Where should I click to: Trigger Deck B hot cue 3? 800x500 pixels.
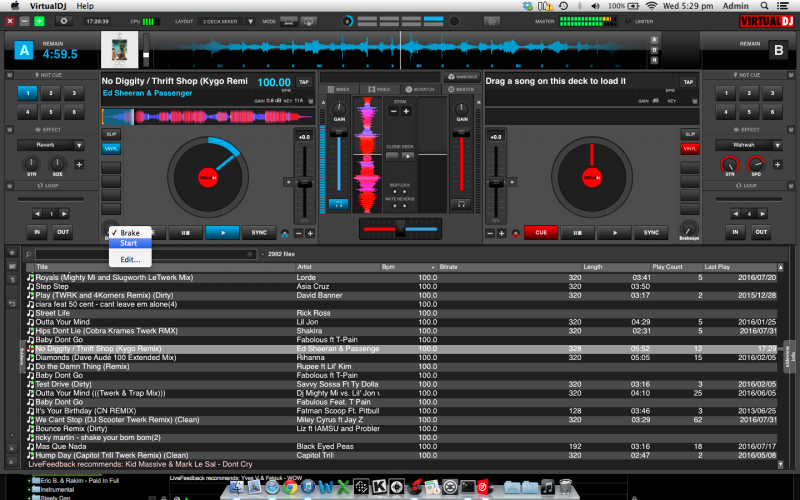(772, 93)
